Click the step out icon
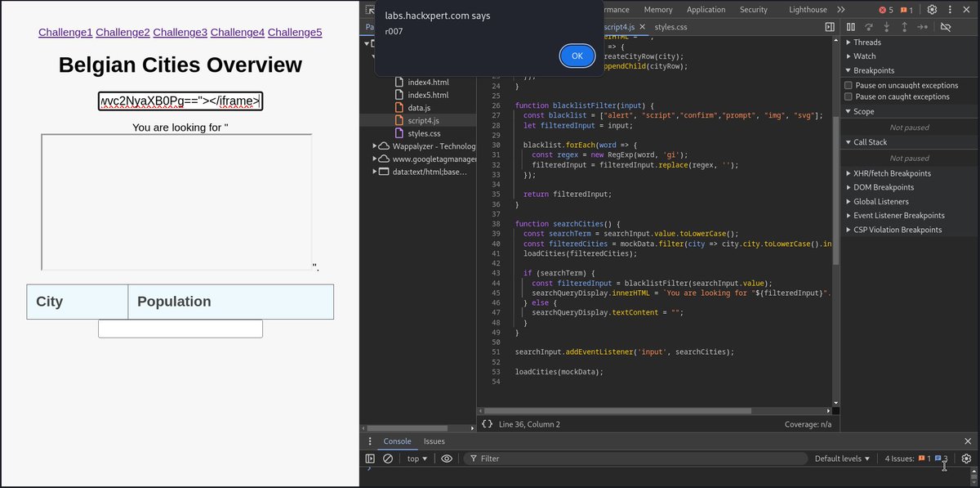The height and width of the screenshot is (488, 980). tap(904, 27)
